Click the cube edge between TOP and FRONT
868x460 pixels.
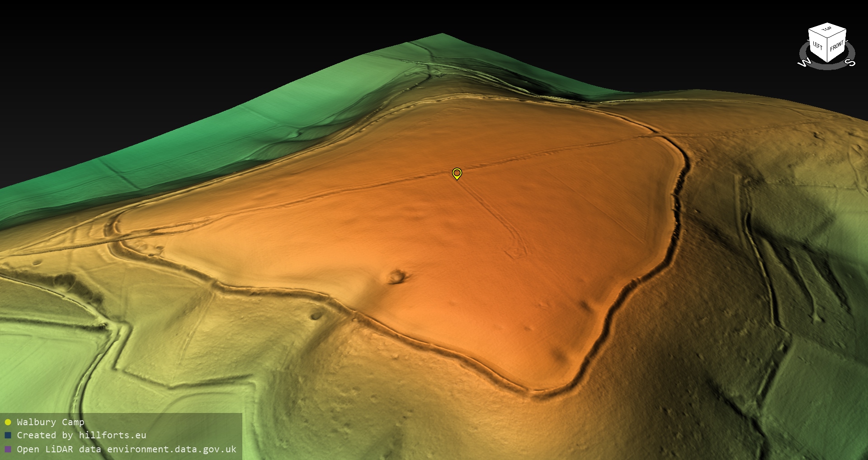(837, 34)
